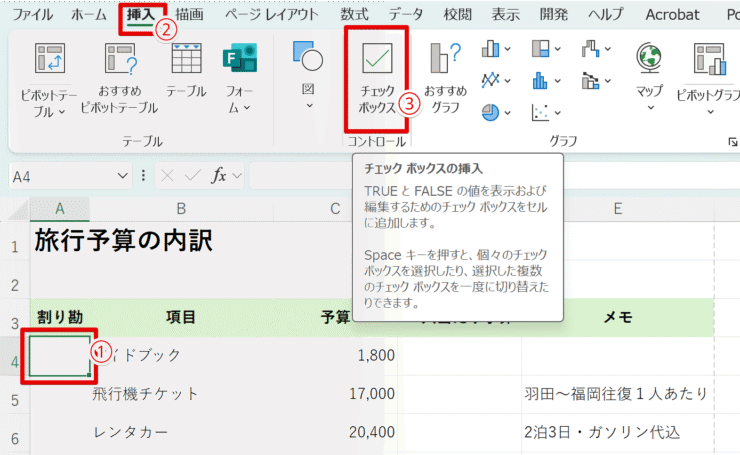Viewport: 740px width, 455px height.
Task: Insert a waterfall or stock chart
Action: [590, 48]
